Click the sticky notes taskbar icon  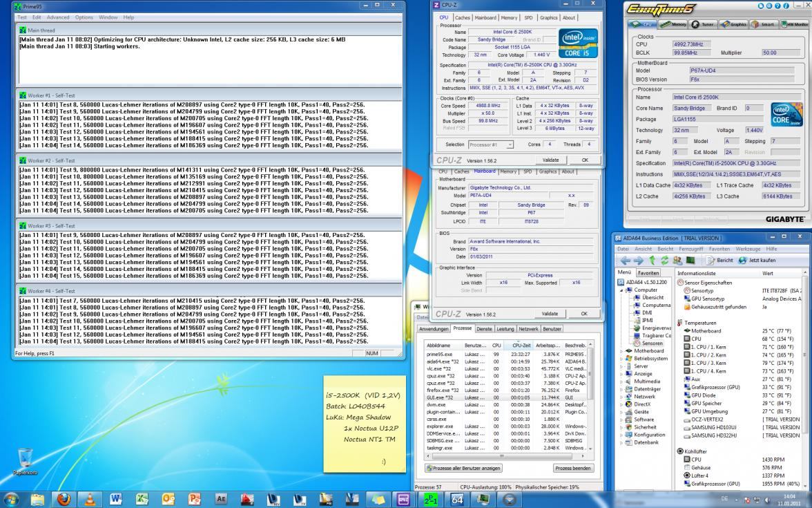[378, 499]
